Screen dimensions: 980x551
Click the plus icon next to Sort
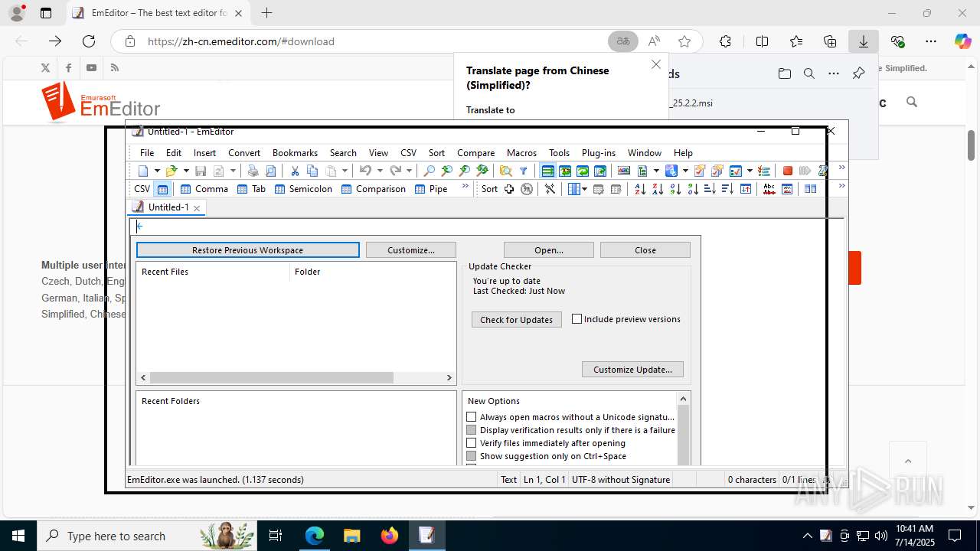[x=509, y=189]
